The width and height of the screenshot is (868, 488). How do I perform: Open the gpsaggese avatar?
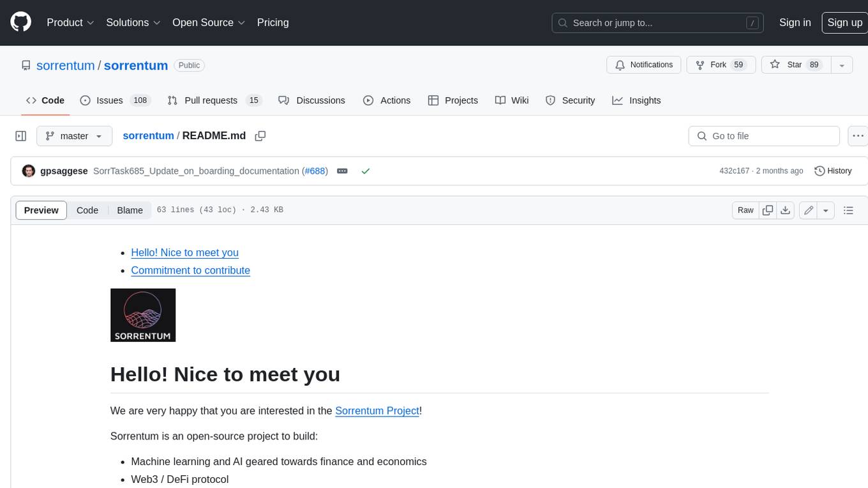(29, 171)
